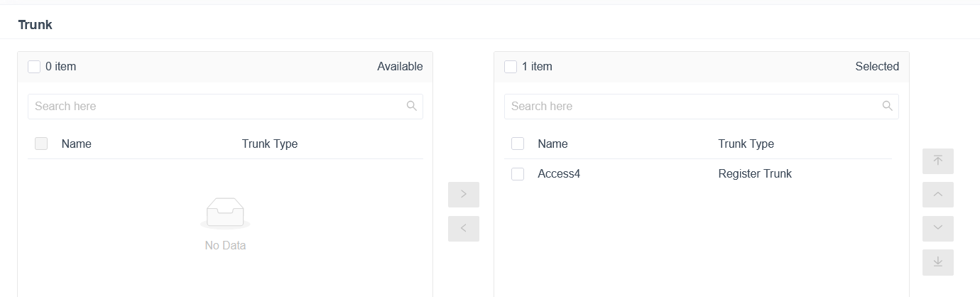Focus the Available panel search field
Viewport: 980px width, 297px height.
[x=225, y=107]
